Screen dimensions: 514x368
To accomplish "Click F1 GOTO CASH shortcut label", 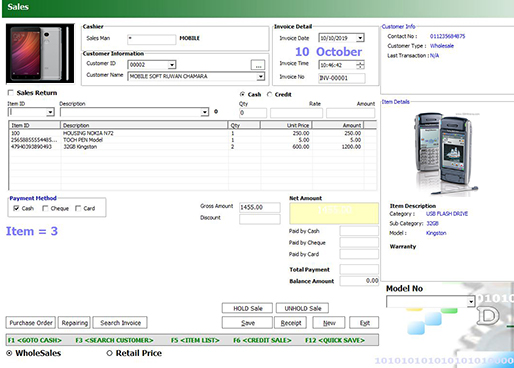I will [35, 340].
